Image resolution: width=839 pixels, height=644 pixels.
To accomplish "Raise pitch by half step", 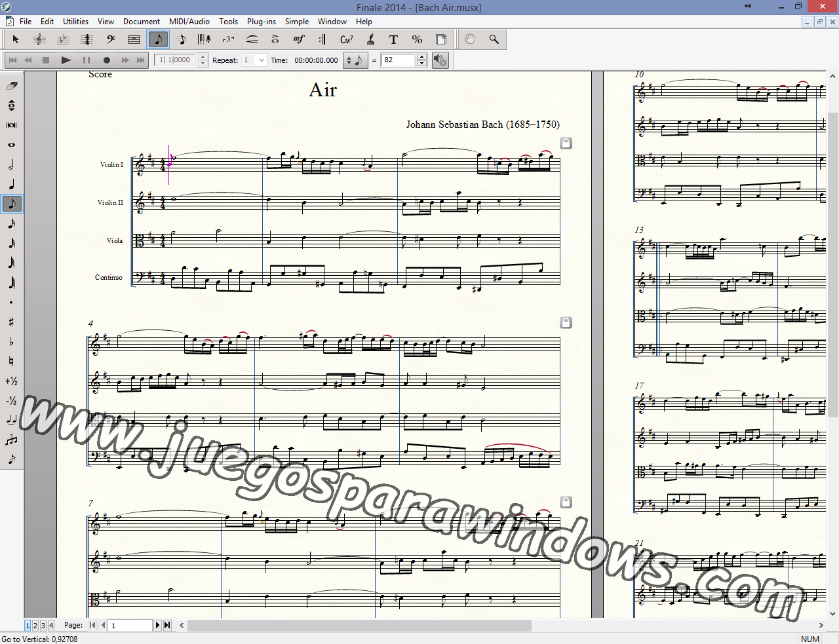I will pyautogui.click(x=12, y=381).
